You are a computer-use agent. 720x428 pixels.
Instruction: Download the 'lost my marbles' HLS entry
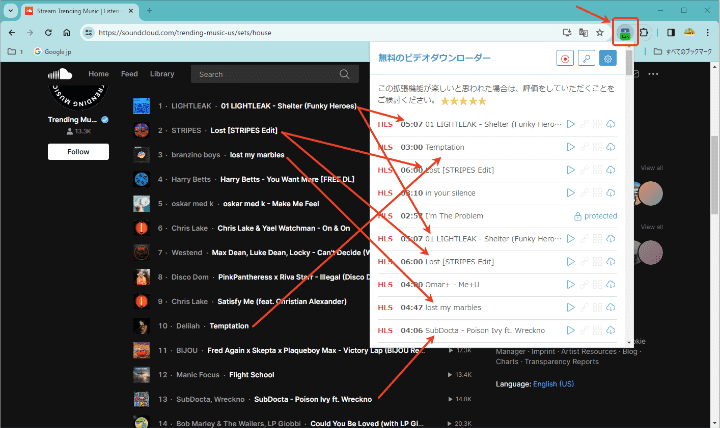(610, 307)
